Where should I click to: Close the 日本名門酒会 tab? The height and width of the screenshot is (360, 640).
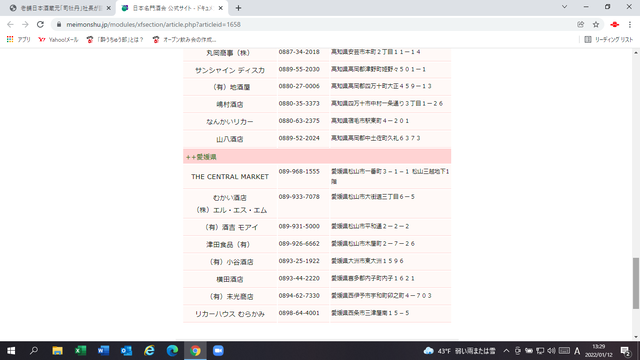(221, 8)
